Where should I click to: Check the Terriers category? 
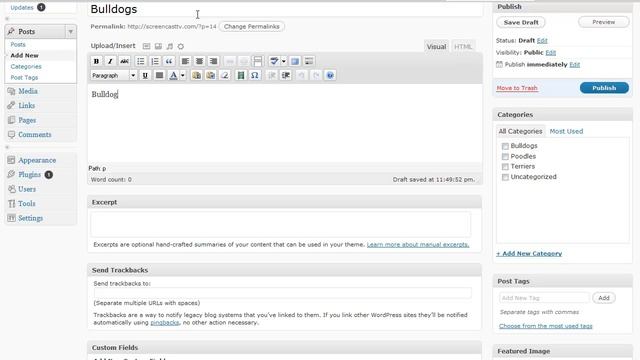pyautogui.click(x=505, y=167)
